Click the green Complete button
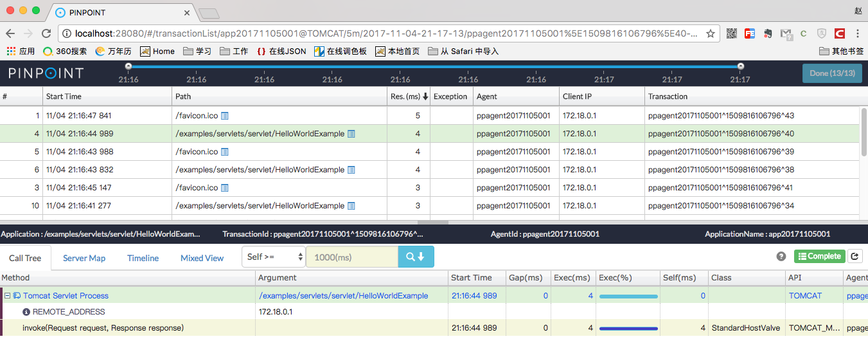 tap(819, 256)
